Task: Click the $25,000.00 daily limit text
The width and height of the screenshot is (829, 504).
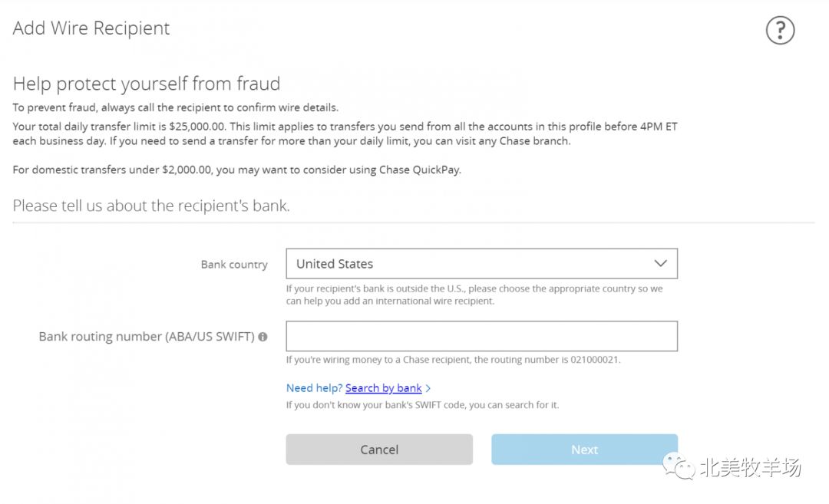Action: 198,127
